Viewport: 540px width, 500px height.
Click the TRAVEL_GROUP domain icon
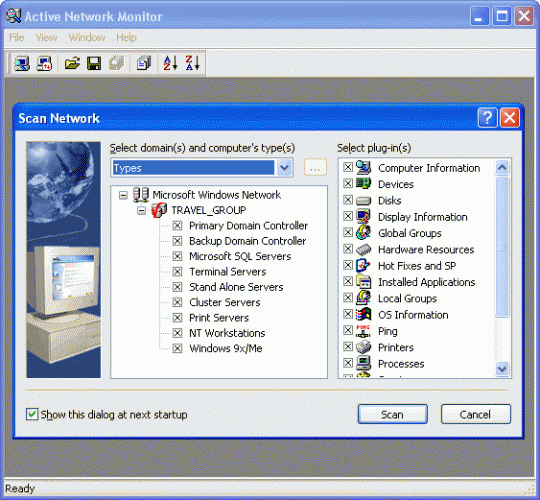click(159, 210)
